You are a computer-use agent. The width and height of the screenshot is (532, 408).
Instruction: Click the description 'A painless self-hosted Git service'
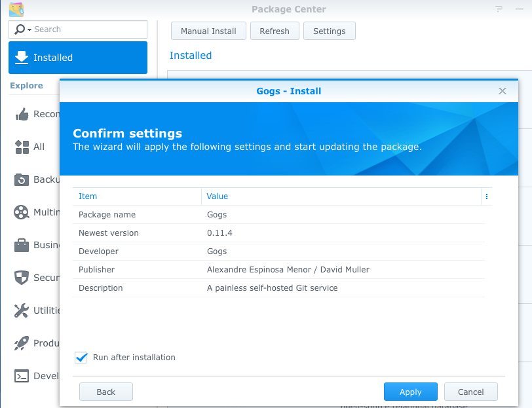(272, 288)
